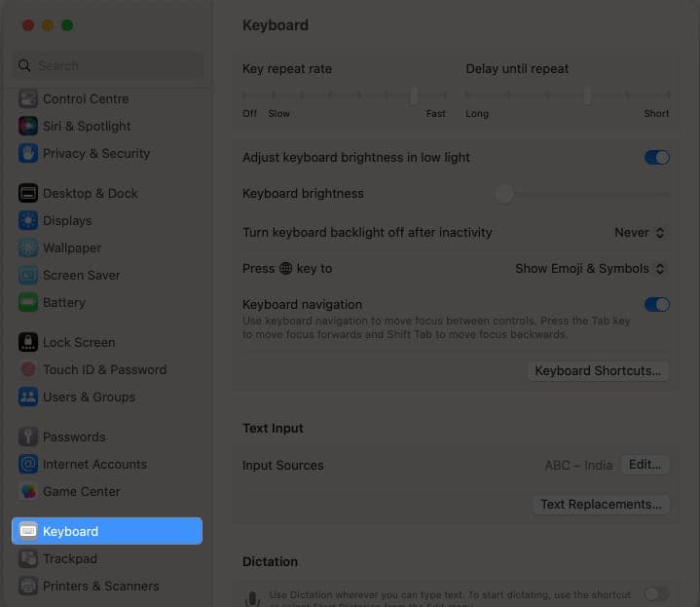Viewport: 700px width, 607px height.
Task: Click the Touch ID fingerprint icon
Action: coord(28,369)
